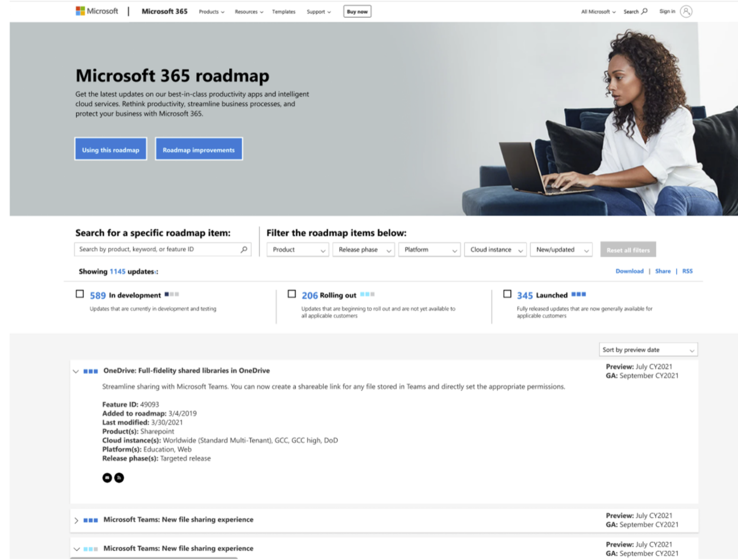Click the Last modified 3/30/2021 line
738x560 pixels.
click(x=142, y=423)
